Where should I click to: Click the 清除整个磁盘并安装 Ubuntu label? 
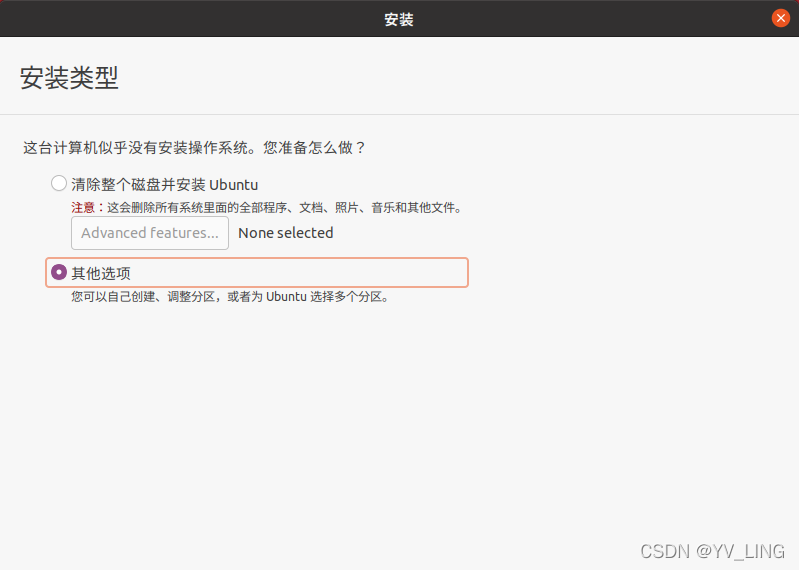pos(165,184)
